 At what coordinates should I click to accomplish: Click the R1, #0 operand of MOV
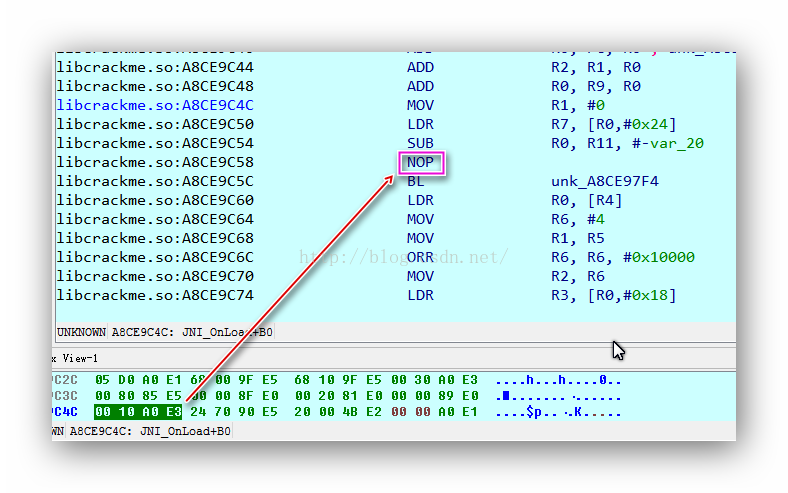point(578,106)
